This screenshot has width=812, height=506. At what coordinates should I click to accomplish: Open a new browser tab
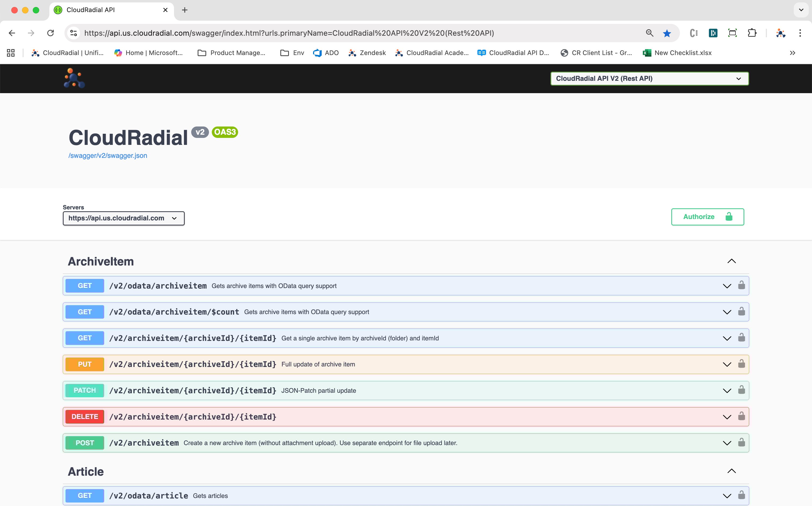click(x=184, y=10)
